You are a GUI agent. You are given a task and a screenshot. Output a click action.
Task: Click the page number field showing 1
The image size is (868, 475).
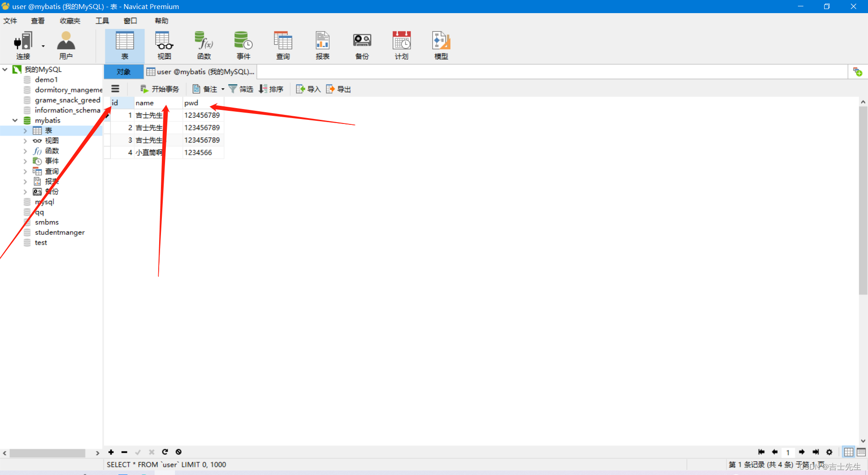coord(788,452)
